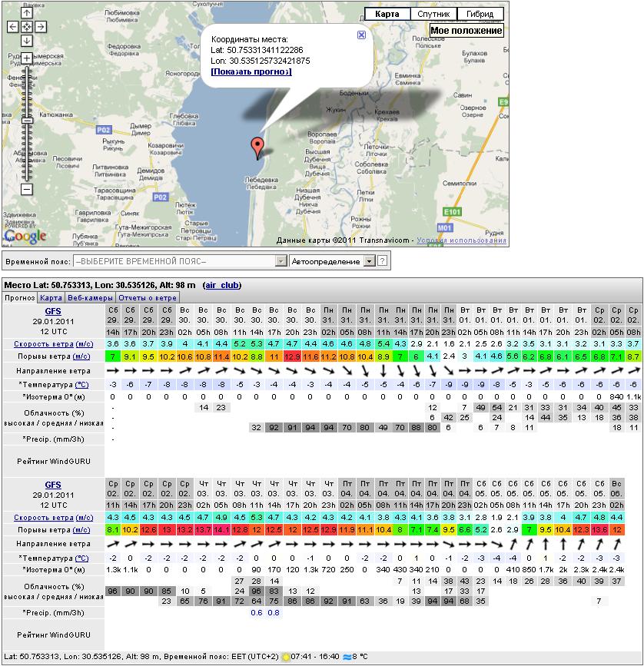Close the coordinates info balloon
The height and width of the screenshot is (666, 644).
pyautogui.click(x=362, y=35)
